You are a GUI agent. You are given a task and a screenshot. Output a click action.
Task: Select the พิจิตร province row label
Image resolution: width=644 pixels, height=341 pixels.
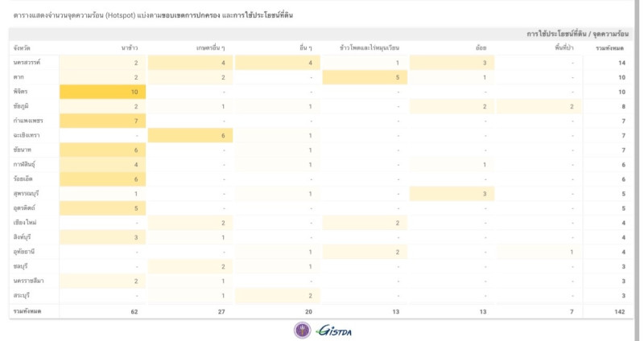click(x=21, y=92)
